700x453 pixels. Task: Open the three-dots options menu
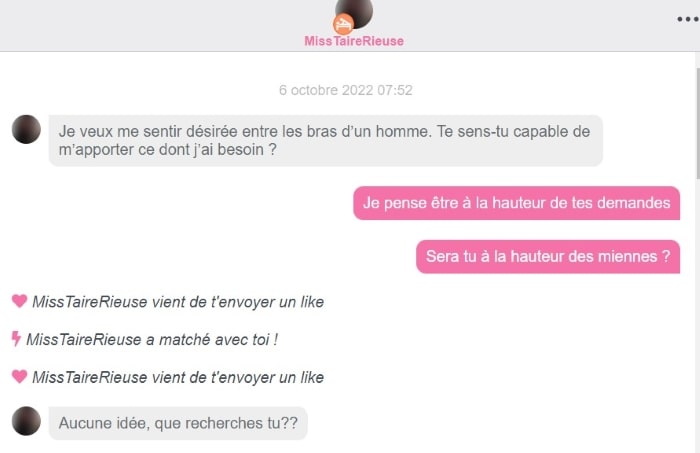[x=688, y=19]
